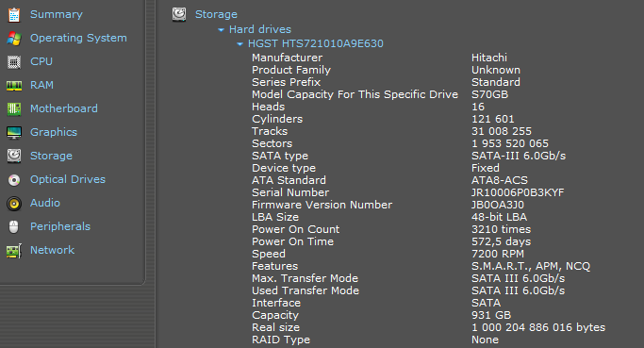Image resolution: width=644 pixels, height=348 pixels.
Task: Select the Serial Number value JR10006P0B3KYF
Action: (x=518, y=192)
